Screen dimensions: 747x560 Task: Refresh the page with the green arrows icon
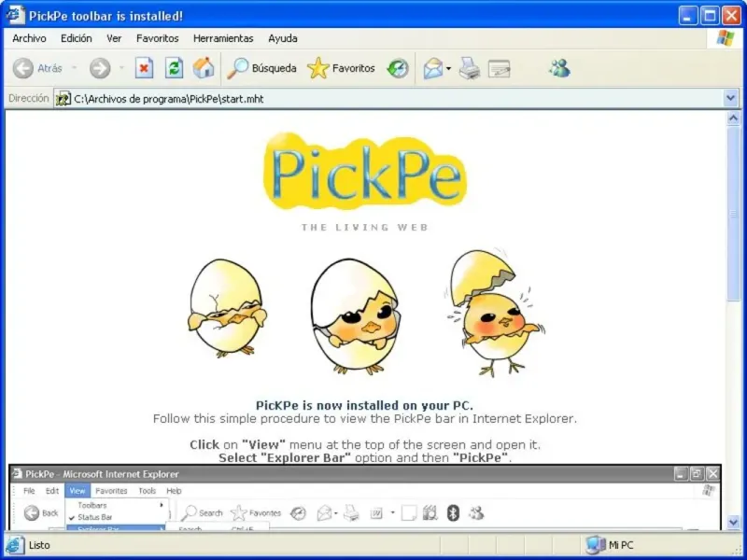pyautogui.click(x=174, y=68)
